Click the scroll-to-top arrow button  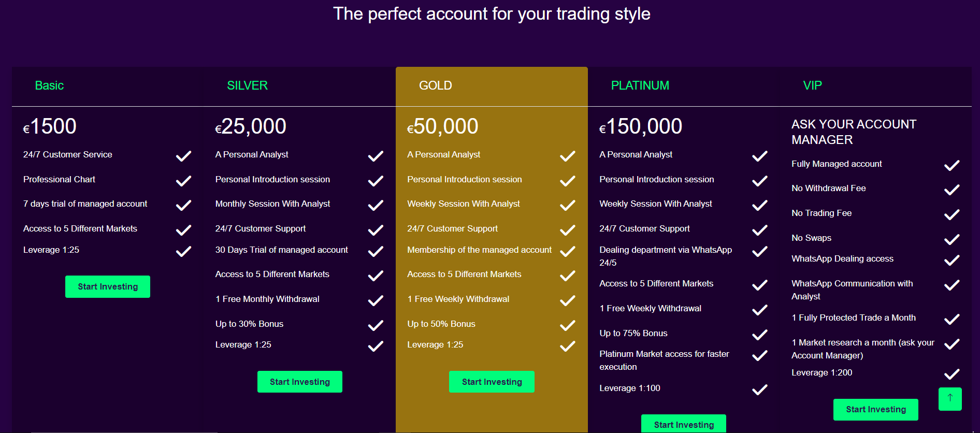click(950, 399)
